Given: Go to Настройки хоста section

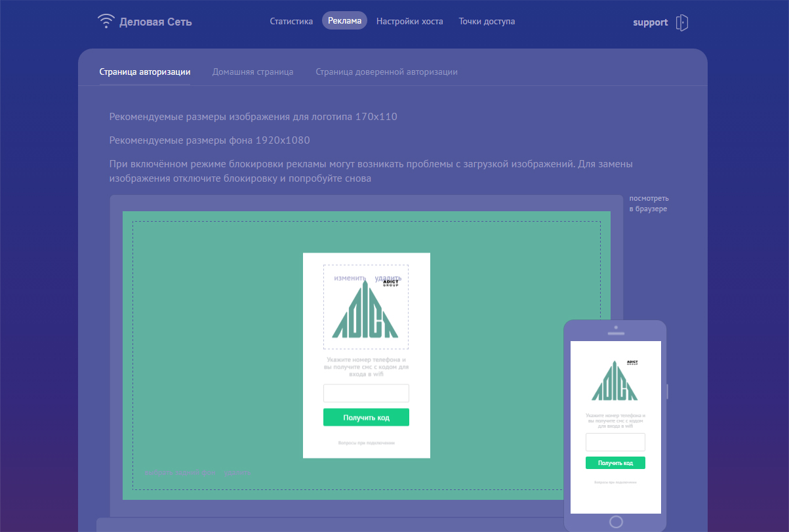Looking at the screenshot, I should click(409, 21).
